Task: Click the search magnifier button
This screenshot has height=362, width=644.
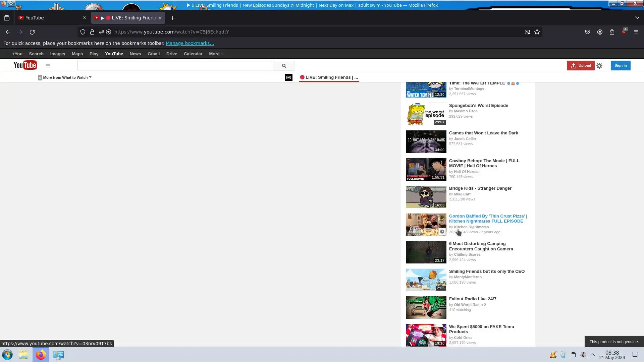Action: (x=284, y=66)
